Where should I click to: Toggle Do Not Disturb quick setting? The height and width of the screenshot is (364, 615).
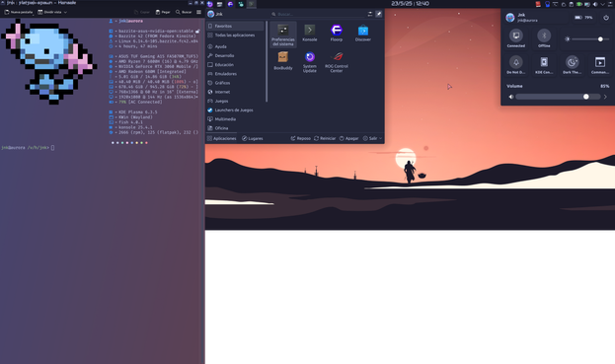(x=515, y=65)
